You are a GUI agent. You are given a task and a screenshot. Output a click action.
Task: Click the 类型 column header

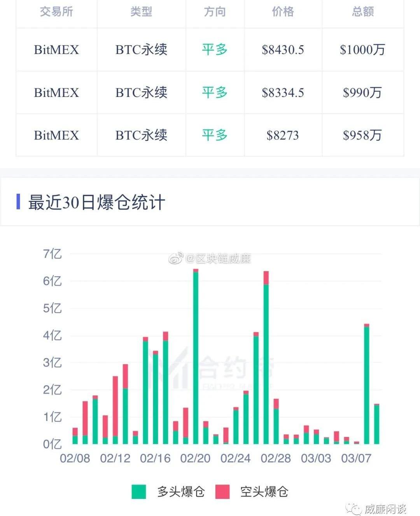pos(141,12)
